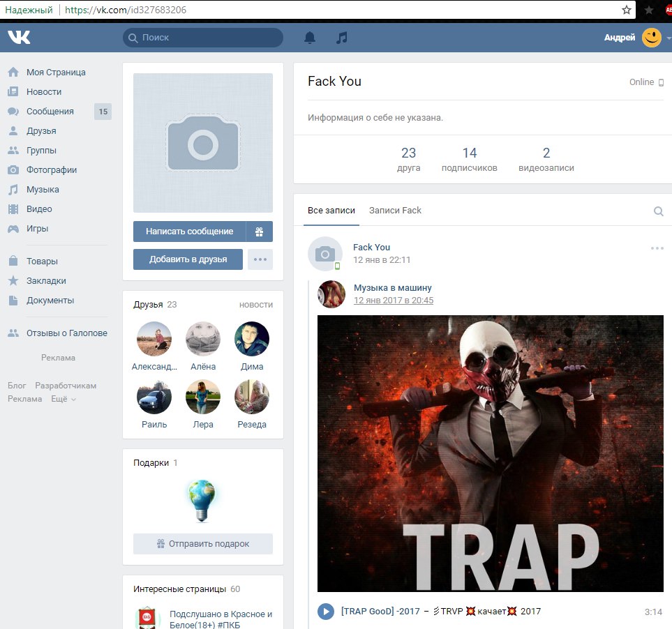The height and width of the screenshot is (629, 672).
Task: Click the VK logo home icon
Action: coord(19,38)
